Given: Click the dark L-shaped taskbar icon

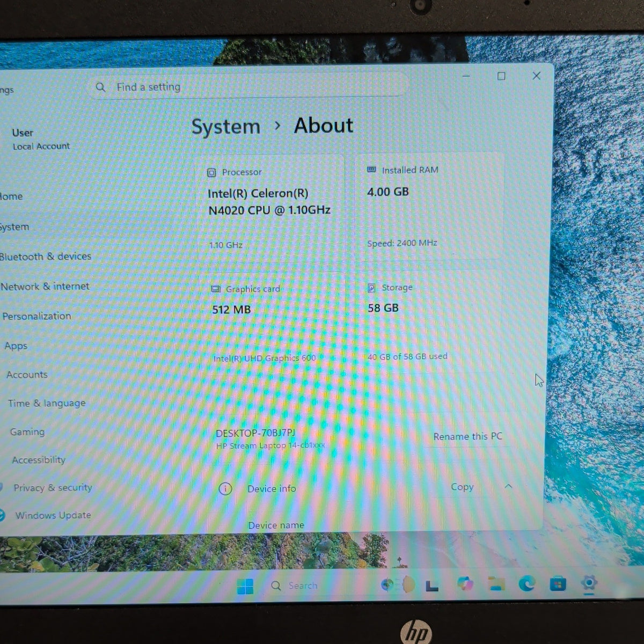Looking at the screenshot, I should coord(431,586).
